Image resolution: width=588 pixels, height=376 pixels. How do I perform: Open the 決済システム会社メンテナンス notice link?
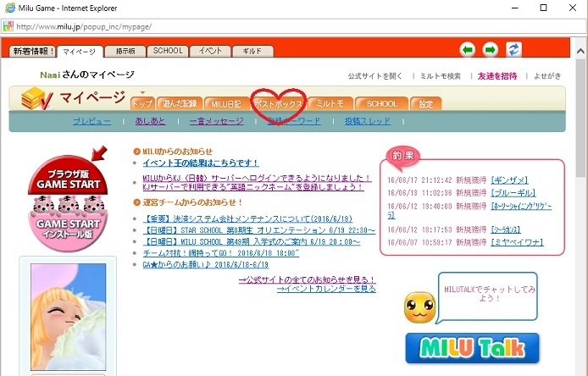pyautogui.click(x=247, y=219)
